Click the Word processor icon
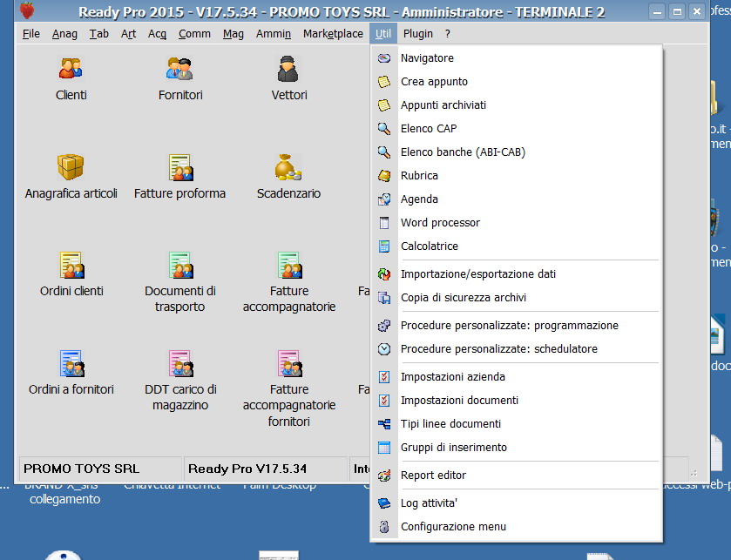Screen dimensions: 731x560 tap(384, 223)
